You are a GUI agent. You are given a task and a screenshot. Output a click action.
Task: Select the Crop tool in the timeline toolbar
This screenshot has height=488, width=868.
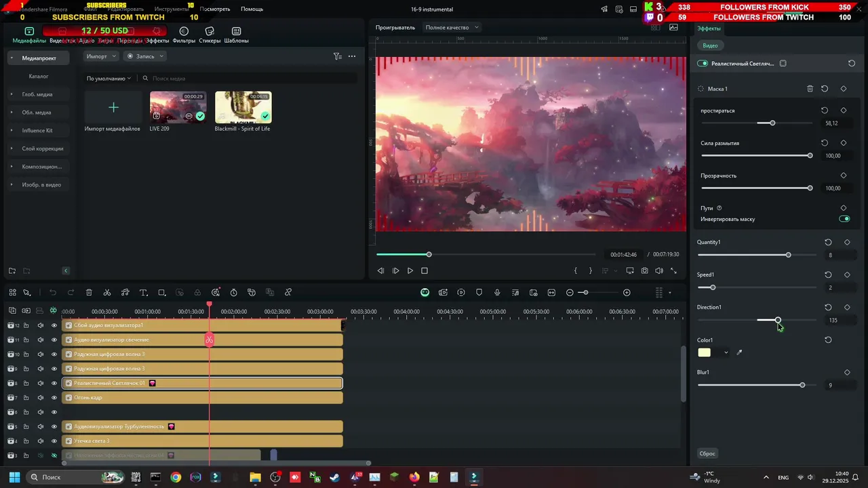click(161, 293)
